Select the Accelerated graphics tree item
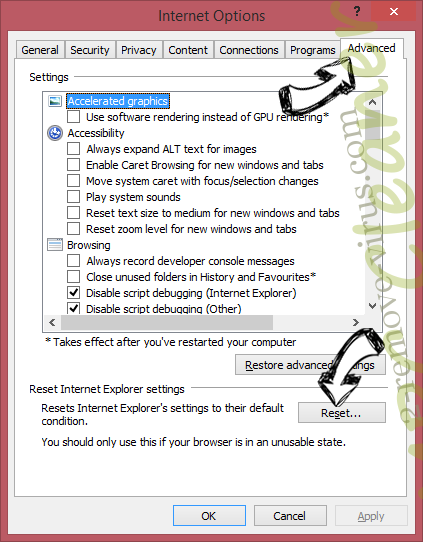The height and width of the screenshot is (542, 423). click(x=118, y=101)
